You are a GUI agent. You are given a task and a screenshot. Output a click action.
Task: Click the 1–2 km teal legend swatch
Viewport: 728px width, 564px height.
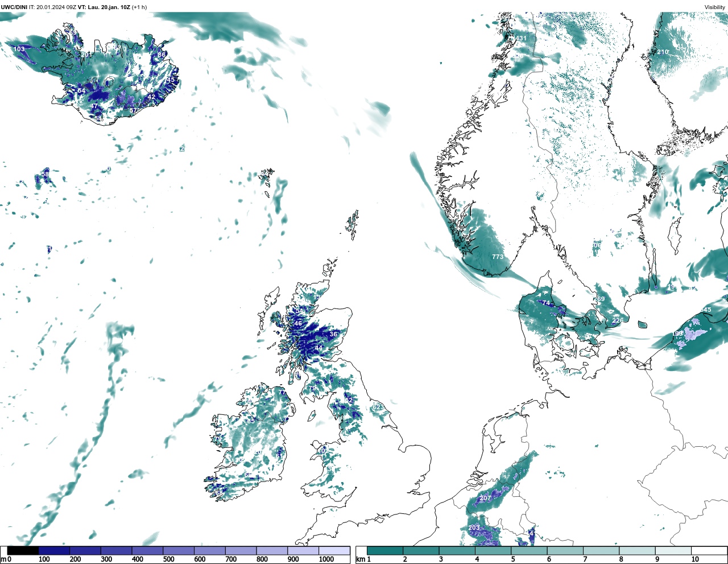pyautogui.click(x=385, y=550)
